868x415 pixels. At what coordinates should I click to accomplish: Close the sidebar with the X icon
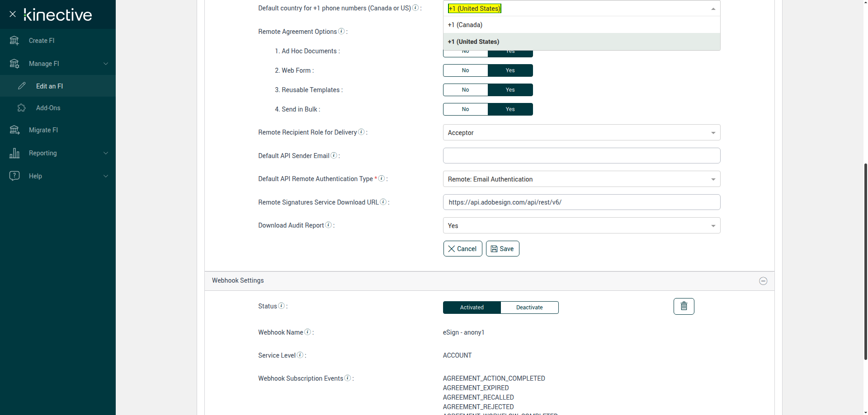click(13, 14)
